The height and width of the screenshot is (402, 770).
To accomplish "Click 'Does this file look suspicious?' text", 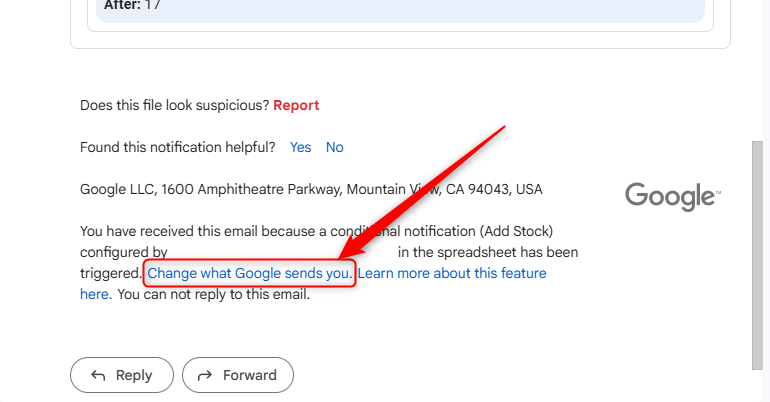I will [x=174, y=105].
